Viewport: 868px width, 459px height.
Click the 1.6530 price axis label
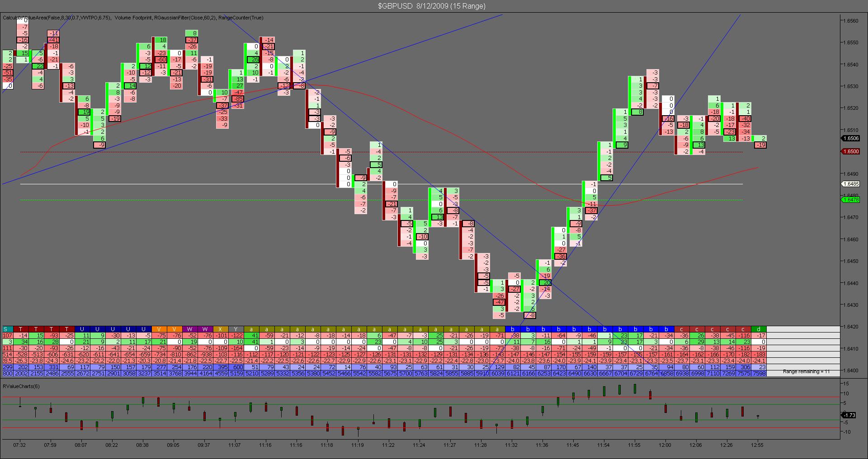851,86
